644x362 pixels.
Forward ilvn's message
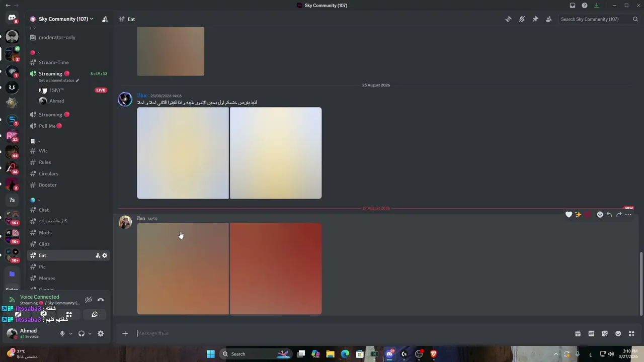tap(619, 215)
